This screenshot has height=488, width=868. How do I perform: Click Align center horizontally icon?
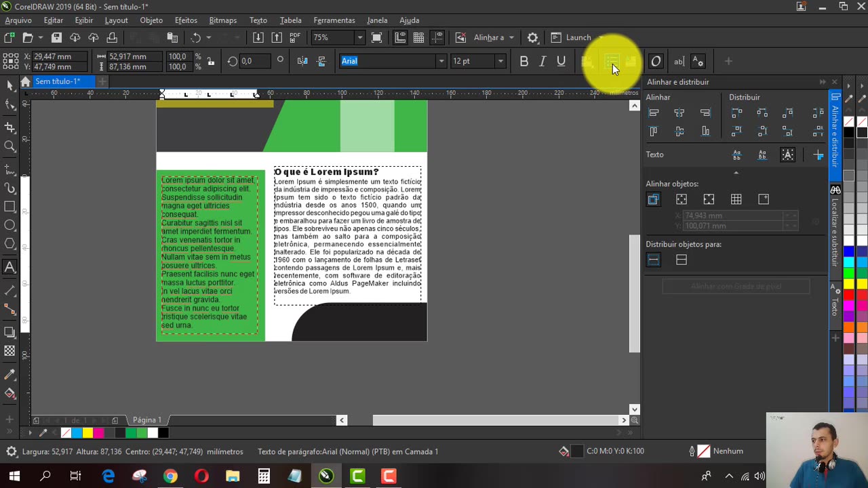pyautogui.click(x=679, y=113)
